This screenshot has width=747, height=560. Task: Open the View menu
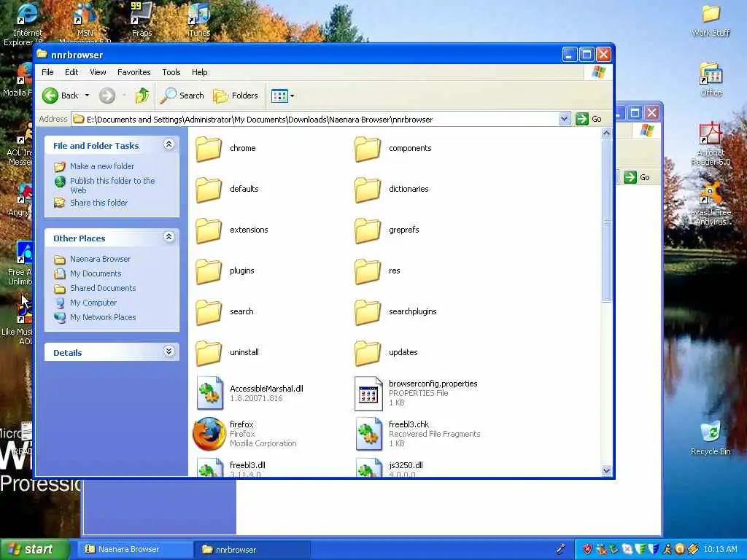click(x=98, y=72)
